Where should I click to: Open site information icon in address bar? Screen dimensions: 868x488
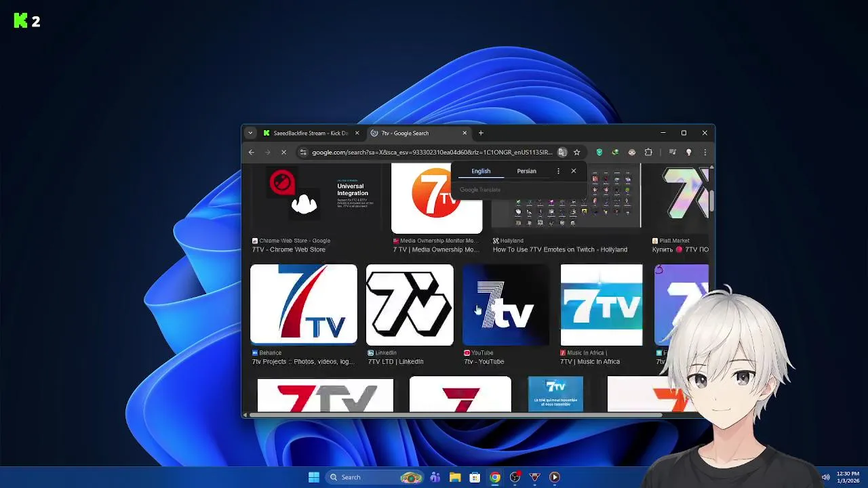(x=303, y=152)
